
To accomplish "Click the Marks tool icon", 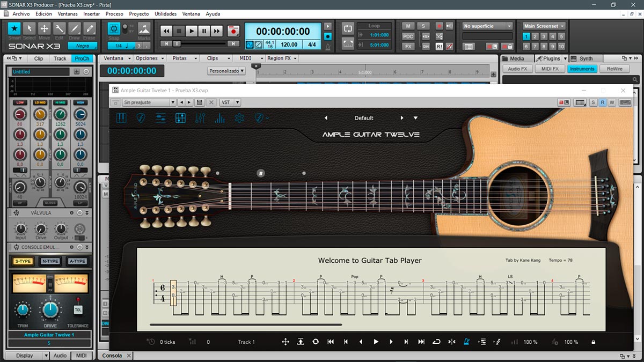I will 144,28.
